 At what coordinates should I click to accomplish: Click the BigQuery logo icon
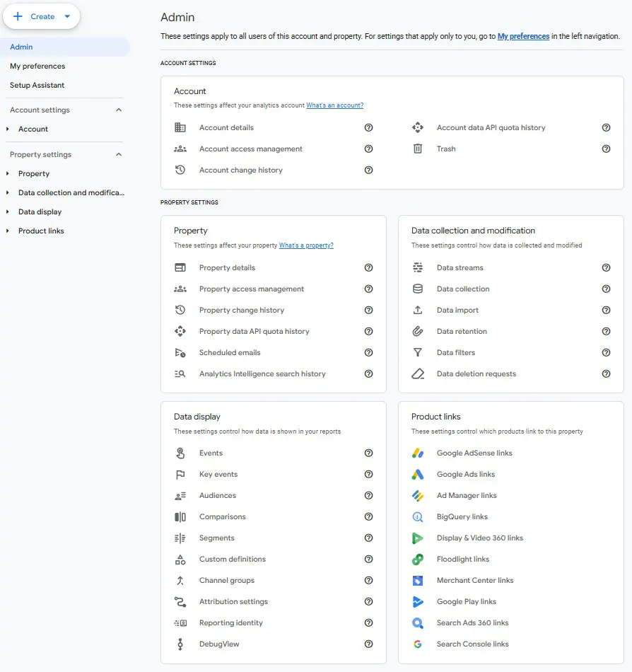tap(418, 517)
